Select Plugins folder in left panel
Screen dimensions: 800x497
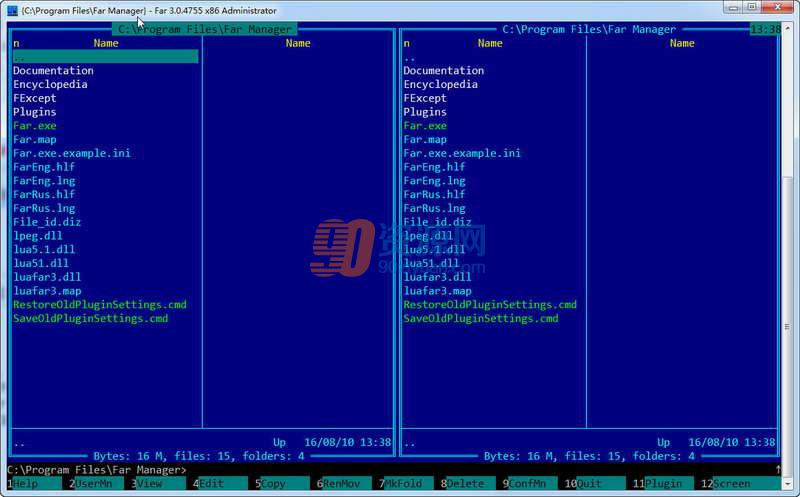tap(35, 112)
